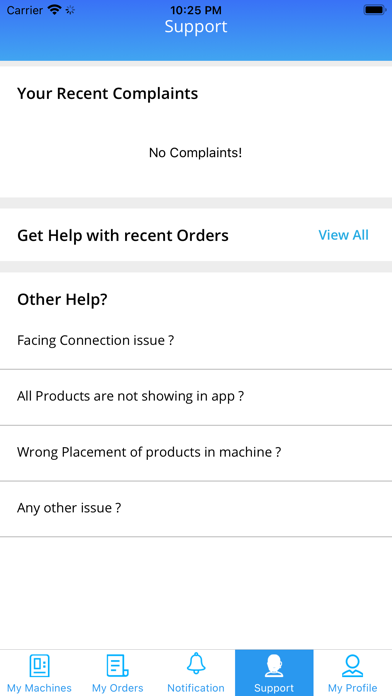Image resolution: width=392 pixels, height=696 pixels.
Task: Tap the My Machines tab label
Action: [39, 688]
